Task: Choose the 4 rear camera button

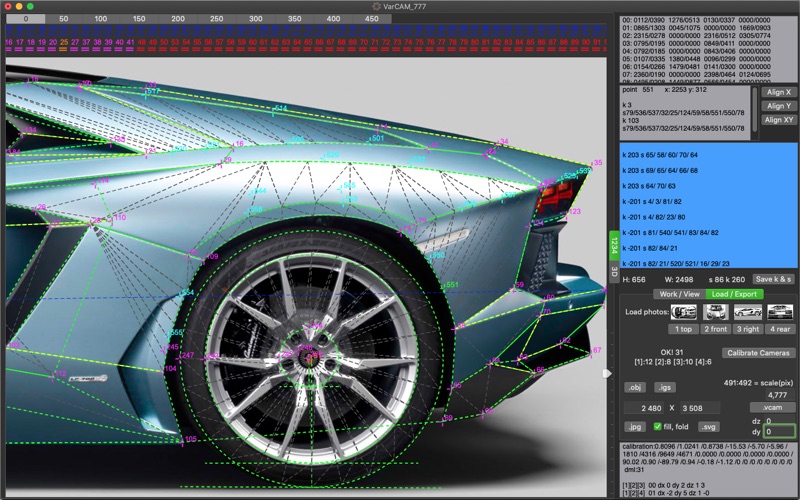Action: (x=780, y=330)
